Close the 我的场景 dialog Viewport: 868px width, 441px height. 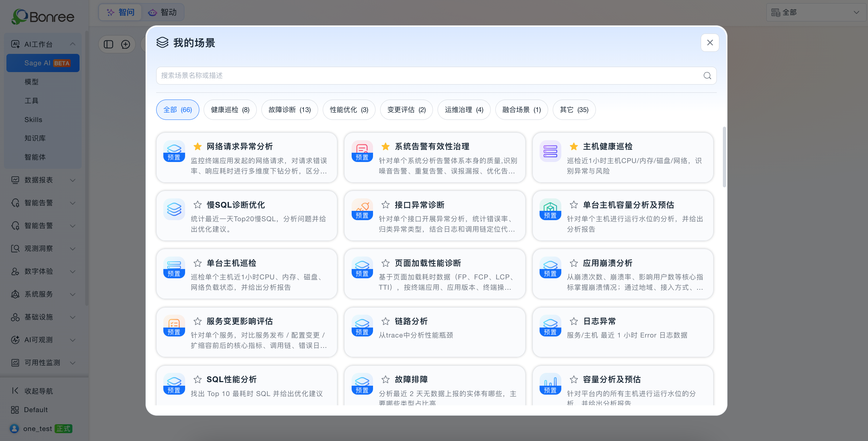click(x=710, y=42)
